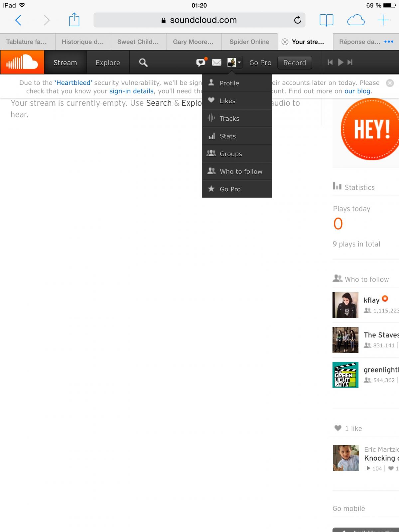The width and height of the screenshot is (399, 532).
Task: Select Profile from the user menu
Action: click(237, 83)
